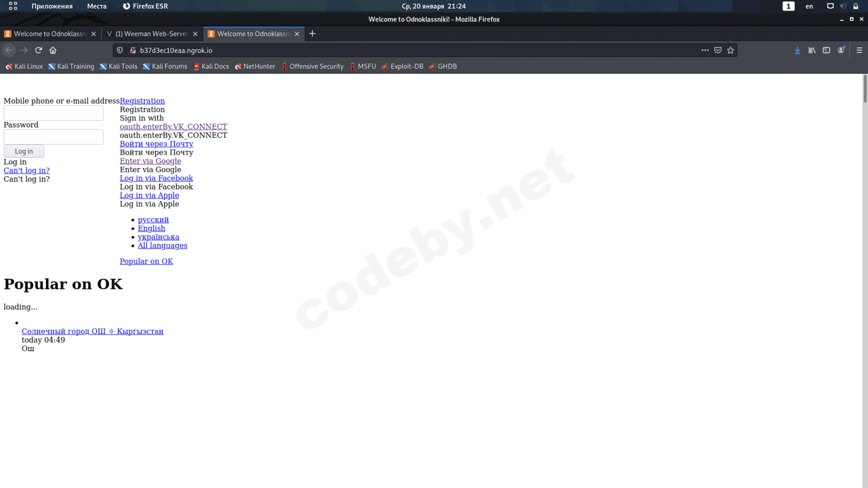Click the Popular on OK link

[146, 261]
